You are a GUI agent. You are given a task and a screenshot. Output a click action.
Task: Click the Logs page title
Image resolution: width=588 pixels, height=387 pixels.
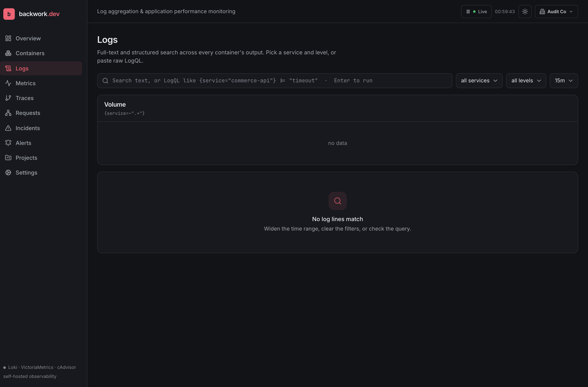click(107, 40)
